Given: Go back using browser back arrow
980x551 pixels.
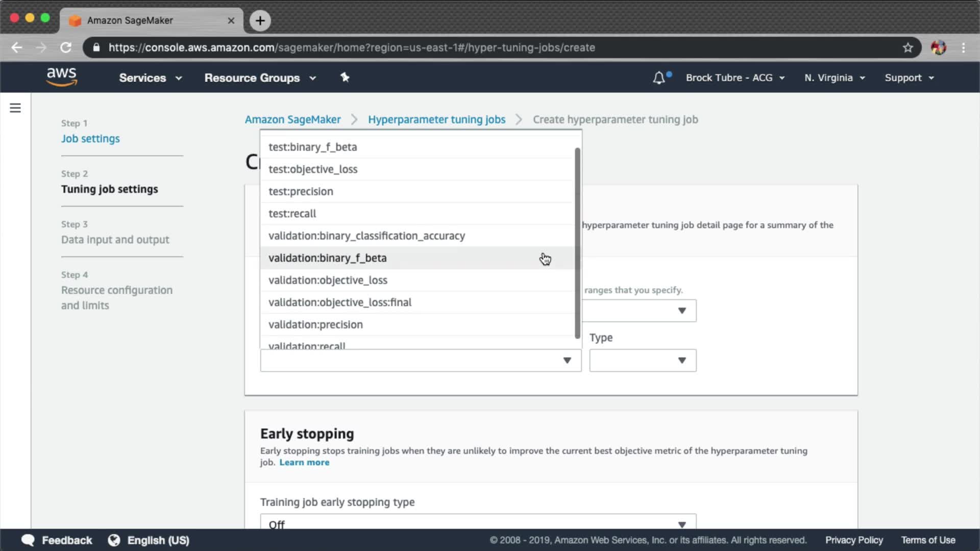Looking at the screenshot, I should [x=17, y=47].
